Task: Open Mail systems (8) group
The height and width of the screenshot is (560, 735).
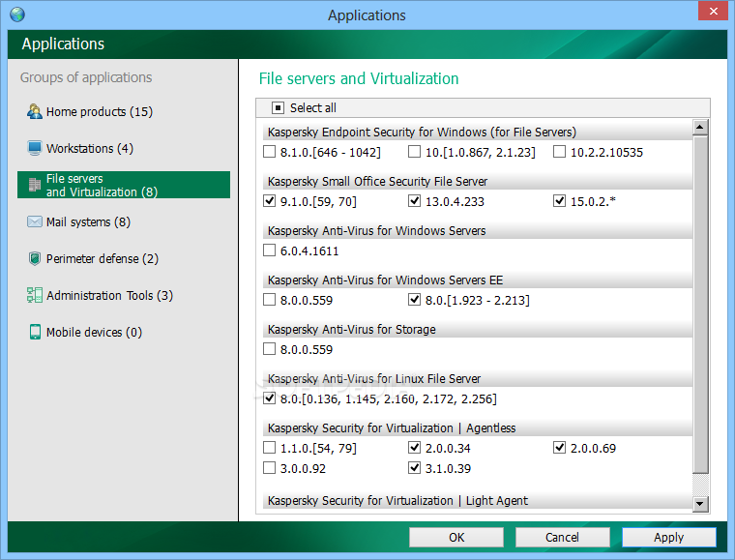Action: pyautogui.click(x=88, y=221)
